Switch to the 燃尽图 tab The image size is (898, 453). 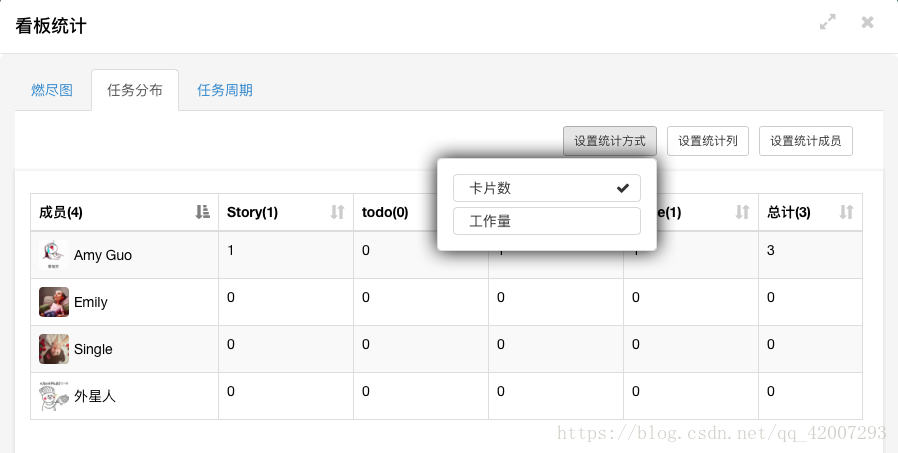point(52,90)
